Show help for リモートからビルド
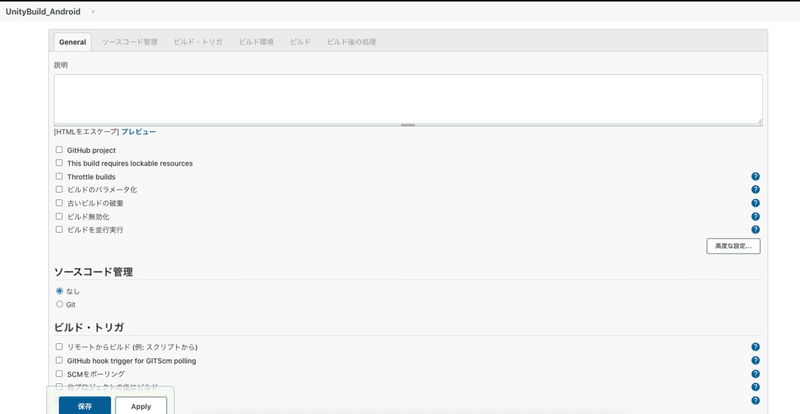The width and height of the screenshot is (800, 414). [x=755, y=347]
